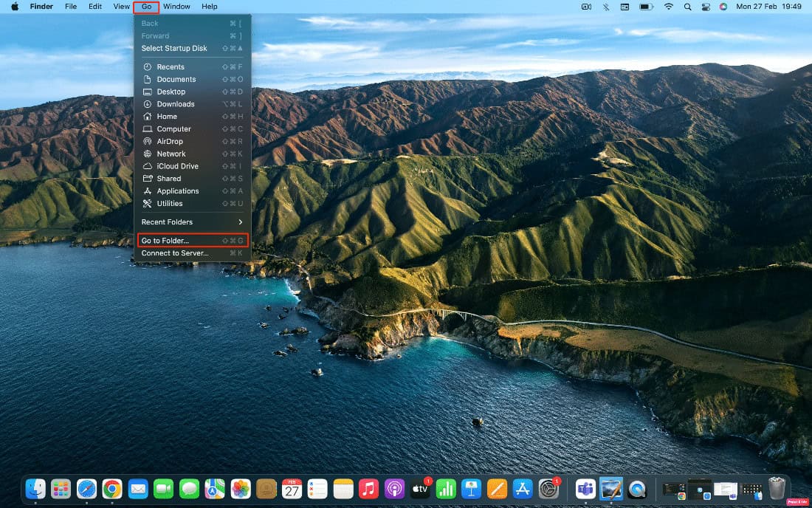Open the Photos app
This screenshot has height=508, width=812.
coord(241,488)
